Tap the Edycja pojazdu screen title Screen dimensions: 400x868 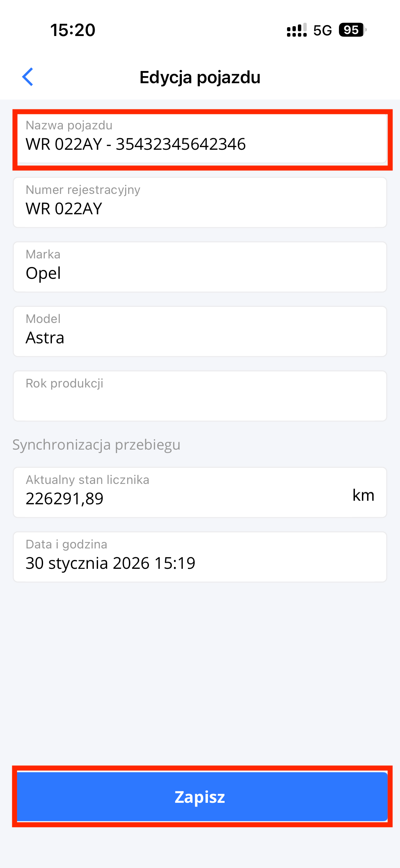tap(200, 77)
